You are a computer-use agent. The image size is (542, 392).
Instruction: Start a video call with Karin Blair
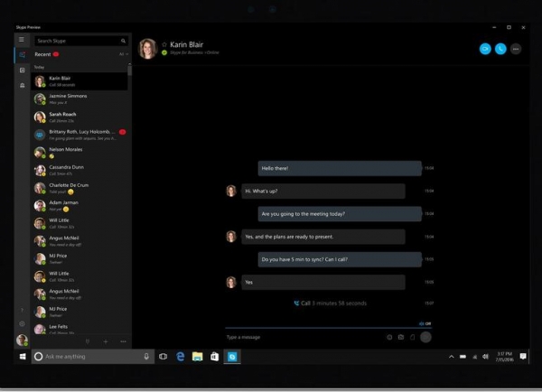(x=485, y=49)
